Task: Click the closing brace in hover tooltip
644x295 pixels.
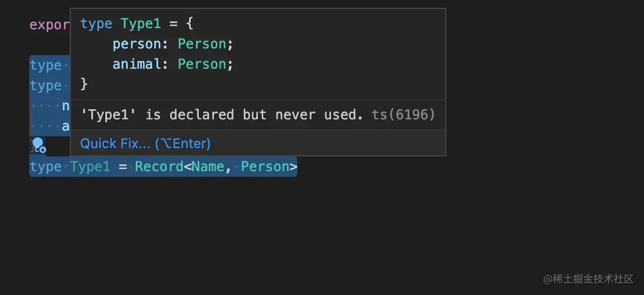Action: (84, 84)
